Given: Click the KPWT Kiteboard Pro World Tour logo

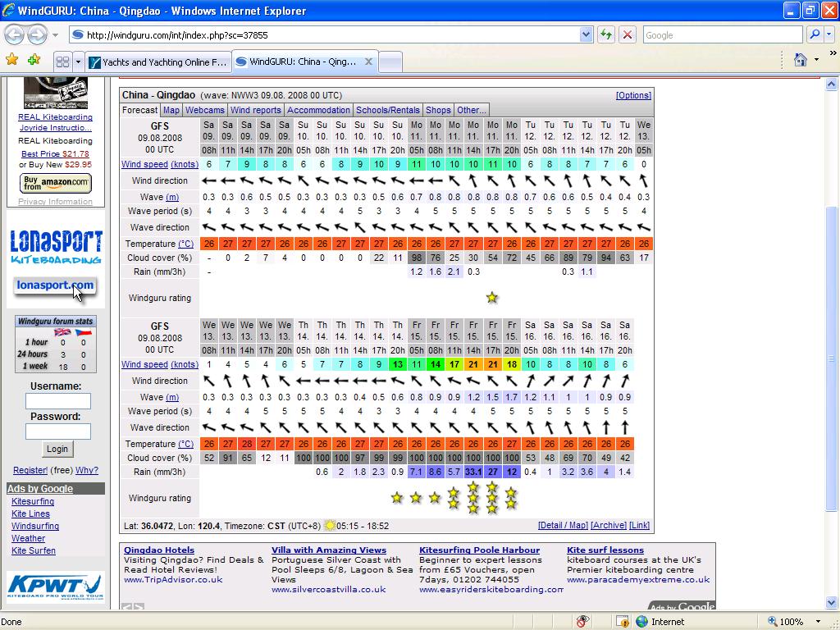Looking at the screenshot, I should (55, 588).
